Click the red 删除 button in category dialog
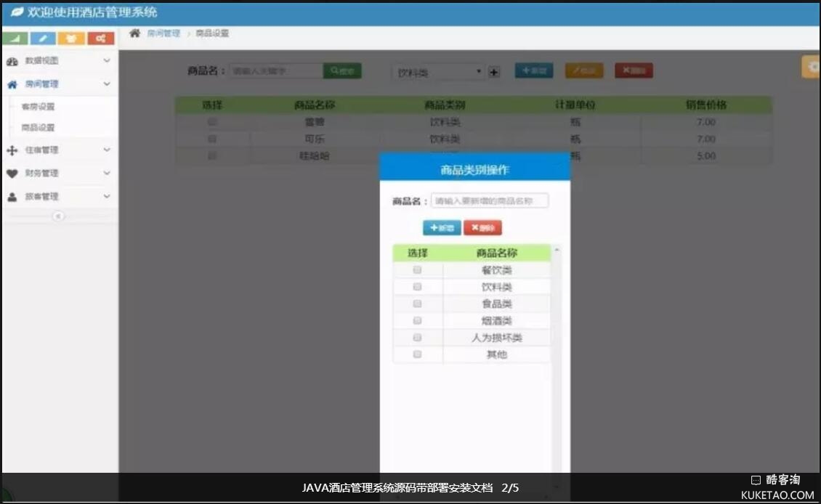This screenshot has width=821, height=504. pos(482,227)
